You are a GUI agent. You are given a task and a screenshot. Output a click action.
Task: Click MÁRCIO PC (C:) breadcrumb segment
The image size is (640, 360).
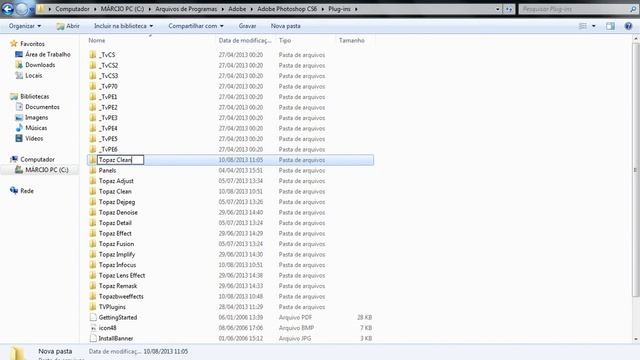(122, 9)
